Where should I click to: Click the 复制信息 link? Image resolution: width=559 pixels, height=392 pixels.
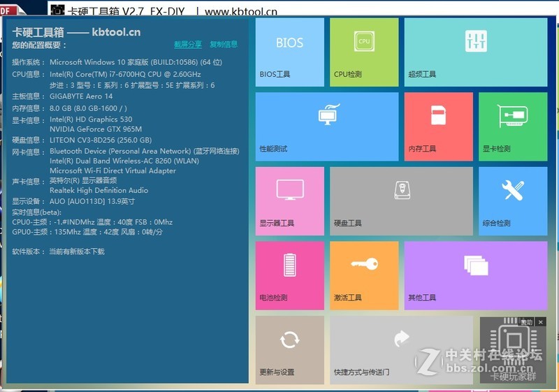pos(224,44)
